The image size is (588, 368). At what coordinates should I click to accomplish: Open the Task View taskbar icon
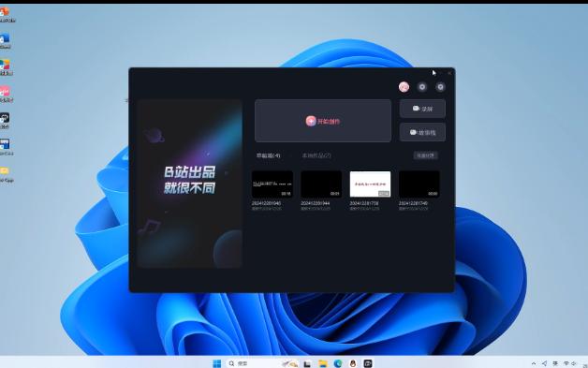click(x=307, y=363)
